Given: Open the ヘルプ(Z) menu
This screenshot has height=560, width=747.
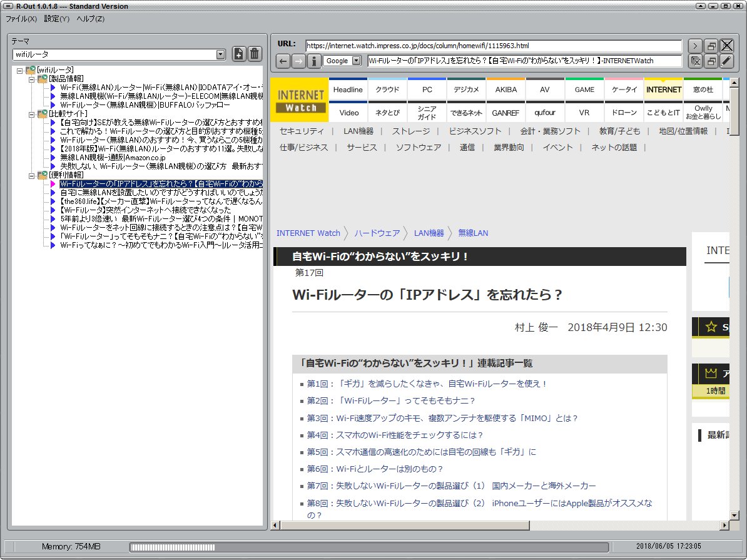Looking at the screenshot, I should (91, 19).
